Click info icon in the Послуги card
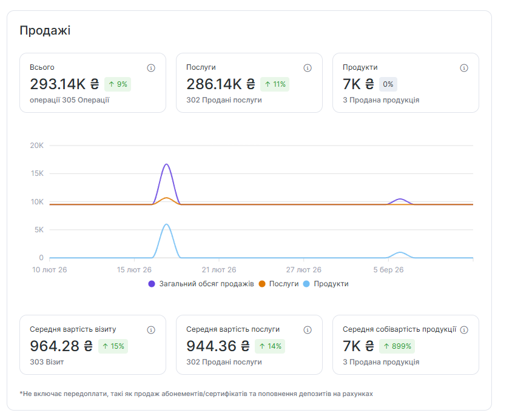The height and width of the screenshot is (413, 532). click(x=308, y=68)
